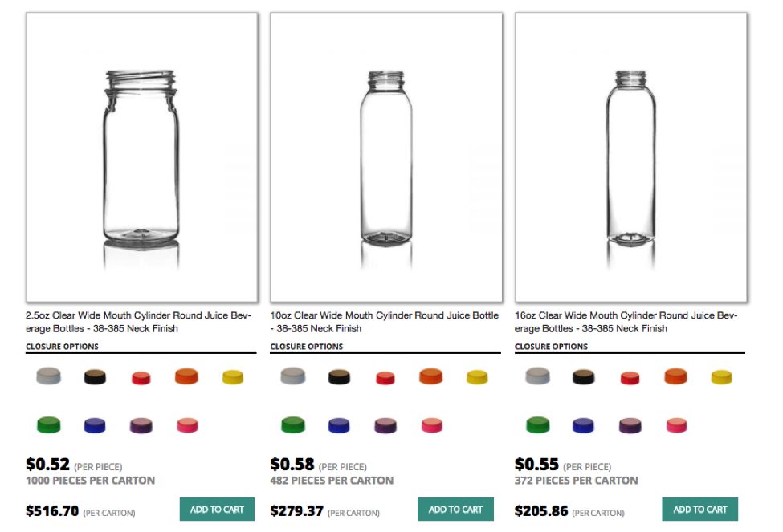Viewport: 783px width, 532px height.
Task: Open the 2.5oz bottle product image
Action: point(142,157)
